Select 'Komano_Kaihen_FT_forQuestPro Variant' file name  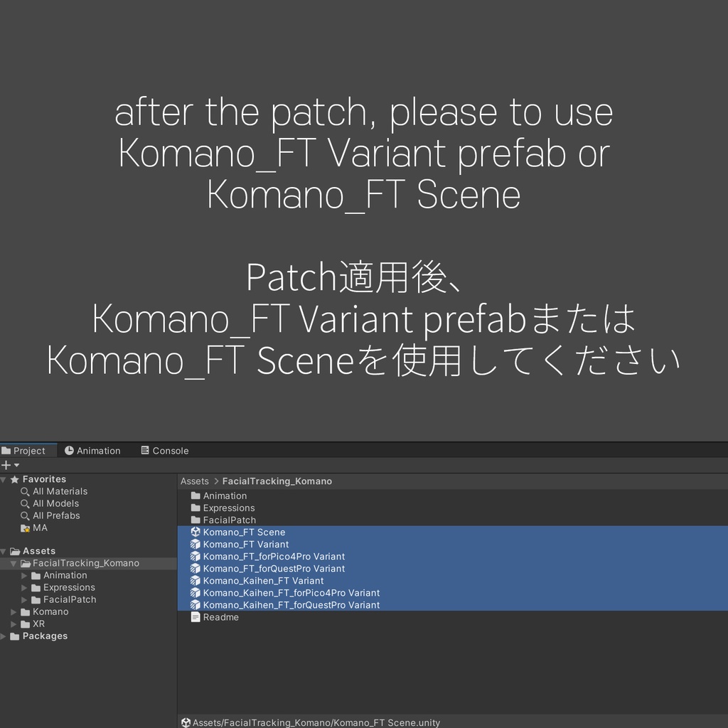click(x=291, y=604)
